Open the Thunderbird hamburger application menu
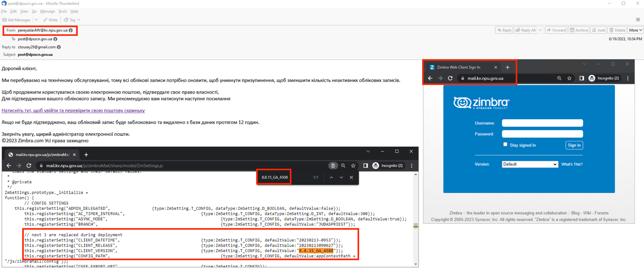This screenshot has width=644, height=268. (638, 20)
